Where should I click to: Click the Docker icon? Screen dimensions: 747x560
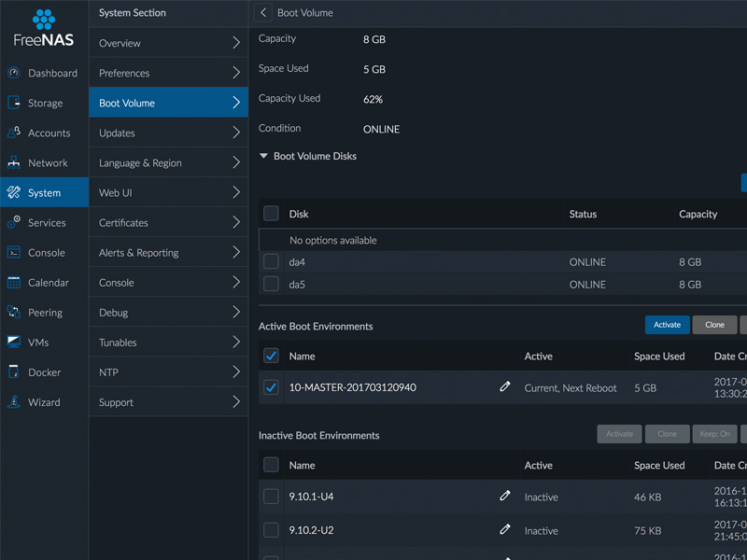pos(14,371)
